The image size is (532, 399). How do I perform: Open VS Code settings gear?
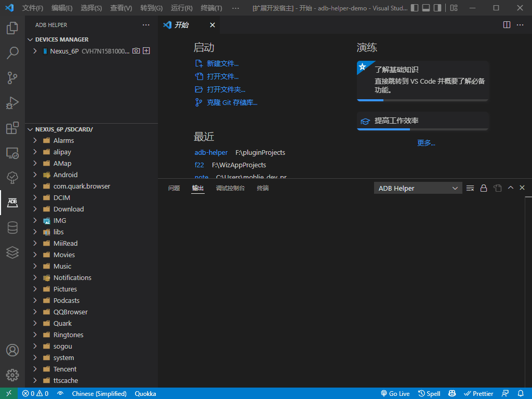[12, 375]
